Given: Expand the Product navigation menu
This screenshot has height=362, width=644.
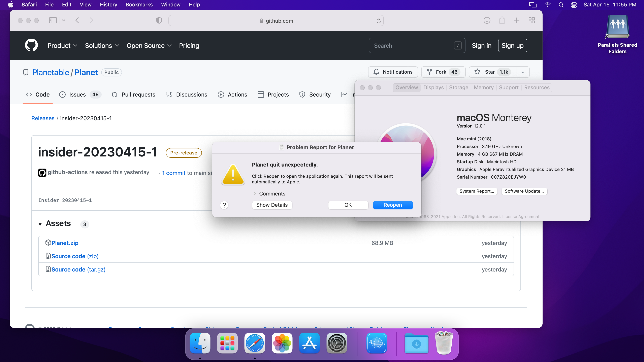Looking at the screenshot, I should [62, 45].
